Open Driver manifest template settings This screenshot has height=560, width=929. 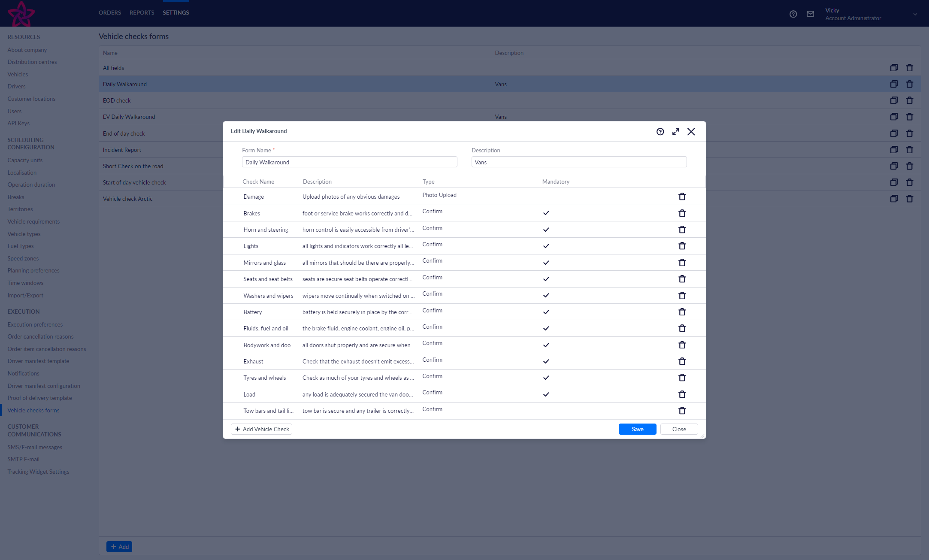(x=38, y=361)
